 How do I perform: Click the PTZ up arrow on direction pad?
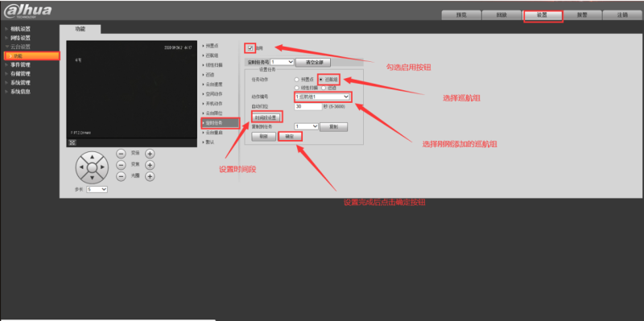92,157
